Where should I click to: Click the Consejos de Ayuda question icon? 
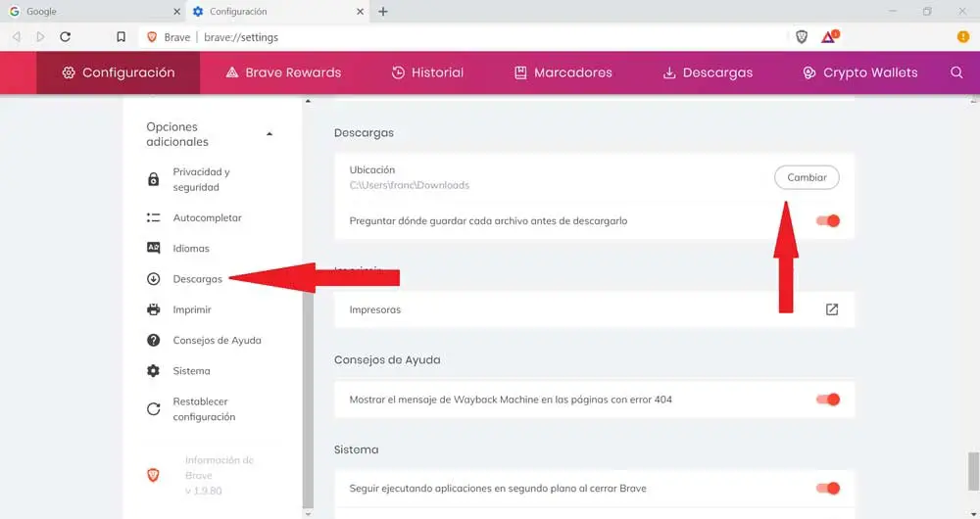(153, 340)
